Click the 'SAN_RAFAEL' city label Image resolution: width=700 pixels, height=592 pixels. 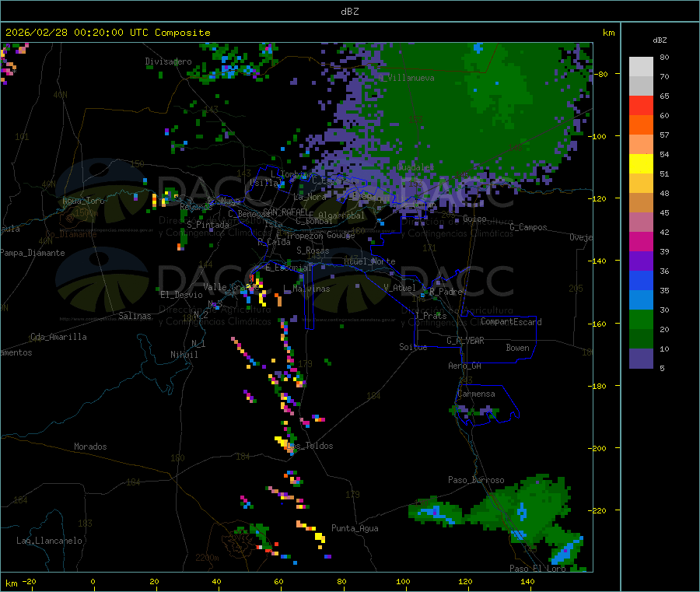pyautogui.click(x=285, y=212)
